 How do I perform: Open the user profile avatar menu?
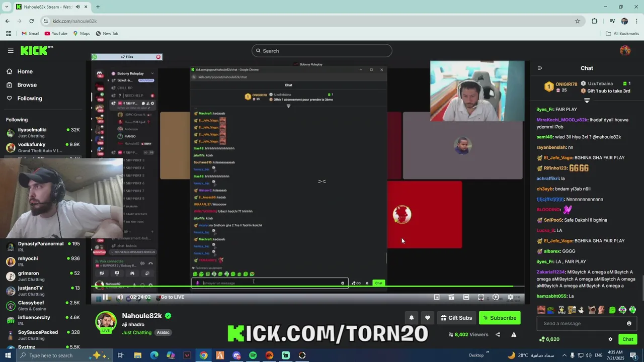pos(625,50)
